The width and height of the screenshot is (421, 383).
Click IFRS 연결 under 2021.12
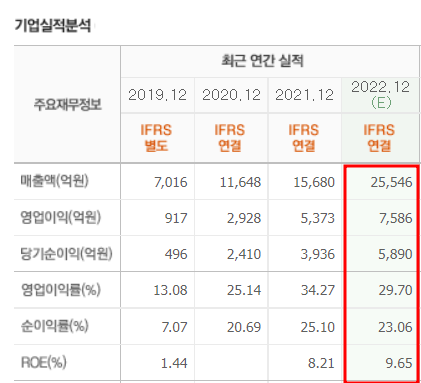click(304, 138)
